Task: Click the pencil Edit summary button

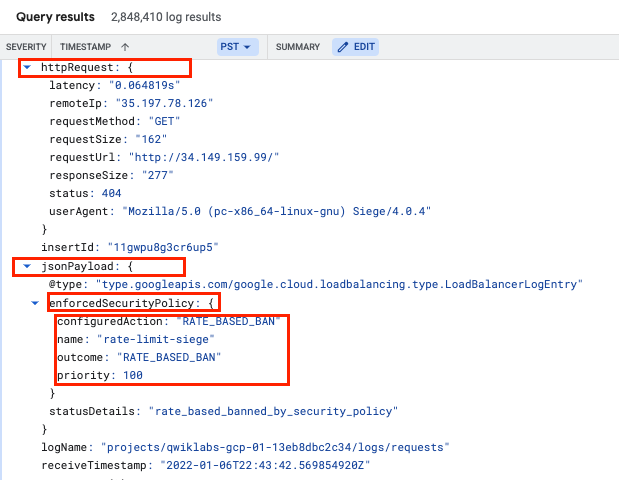Action: click(x=355, y=47)
